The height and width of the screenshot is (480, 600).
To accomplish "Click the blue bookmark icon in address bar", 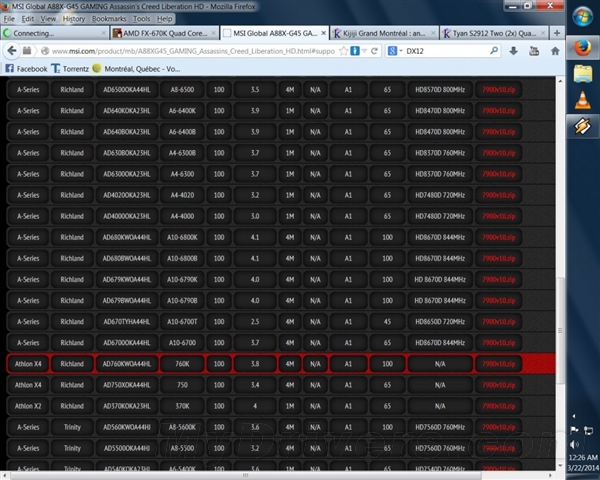I will tap(355, 51).
